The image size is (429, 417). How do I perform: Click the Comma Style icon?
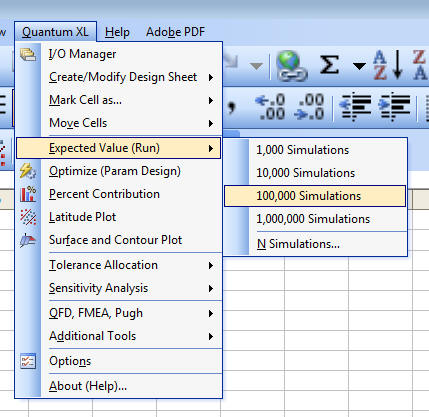[x=232, y=107]
